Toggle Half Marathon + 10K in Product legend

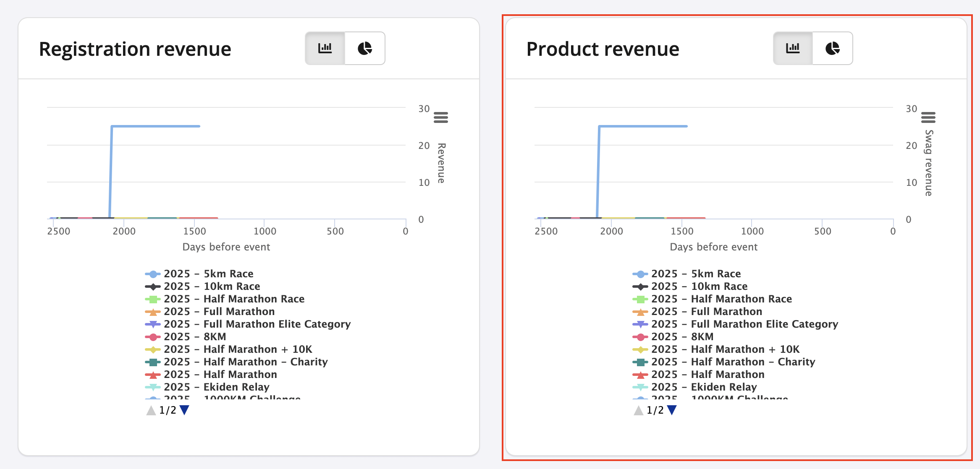tap(725, 349)
